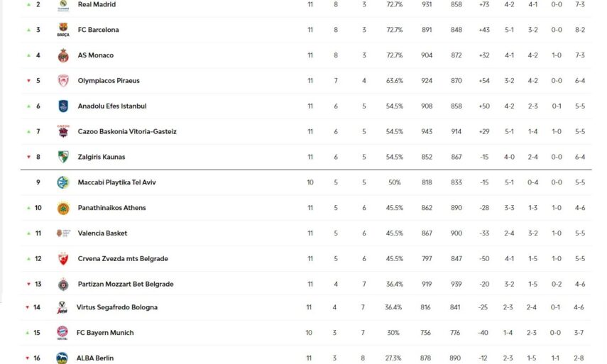The width and height of the screenshot is (607, 364).
Task: Click the Anadolu Efes Istanbul logo
Action: 62,106
